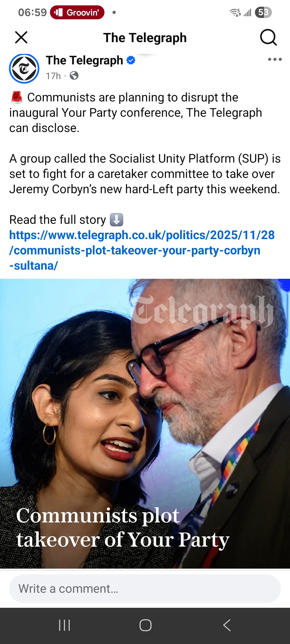Tap the Write a comment field
This screenshot has width=290, height=644.
coord(145,588)
